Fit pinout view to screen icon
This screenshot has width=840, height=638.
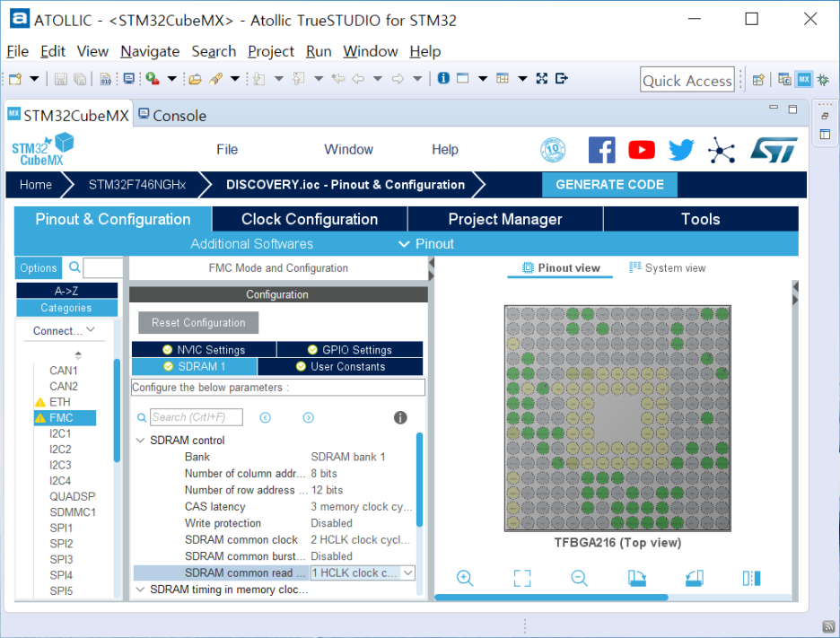(521, 578)
